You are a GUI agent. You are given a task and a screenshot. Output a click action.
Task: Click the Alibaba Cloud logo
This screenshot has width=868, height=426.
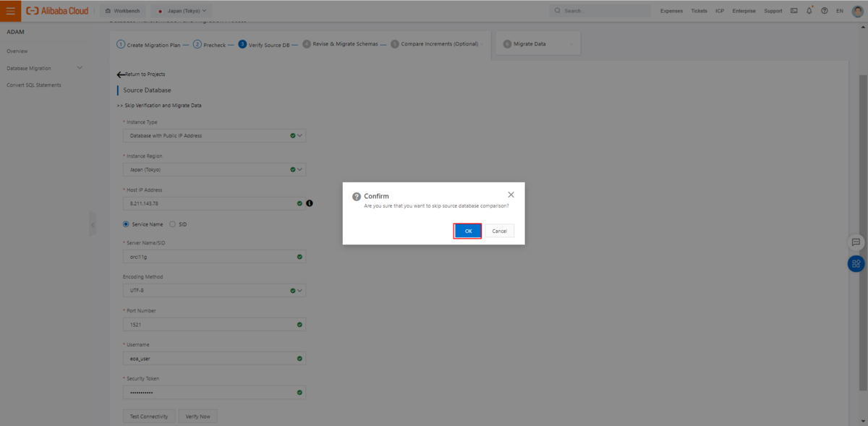coord(57,11)
